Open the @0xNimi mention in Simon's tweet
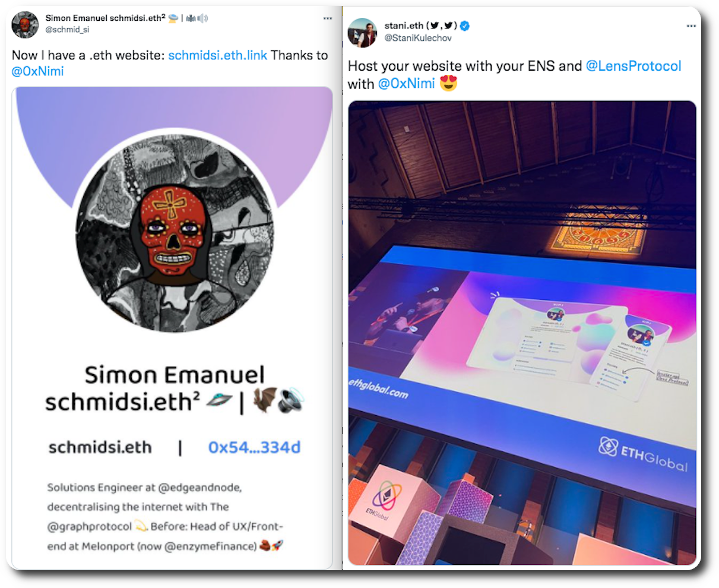Viewport: 719px width, 588px height. click(38, 71)
